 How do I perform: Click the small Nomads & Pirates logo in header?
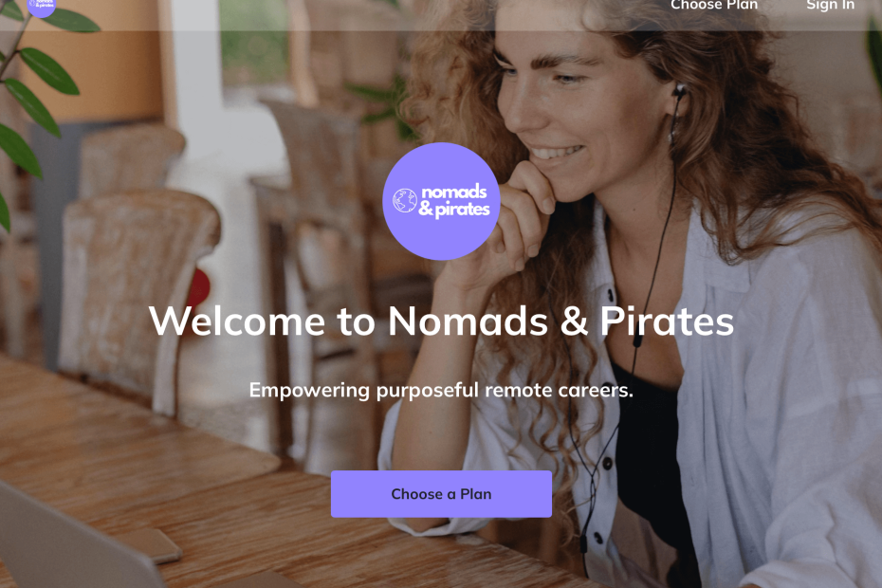pyautogui.click(x=42, y=7)
